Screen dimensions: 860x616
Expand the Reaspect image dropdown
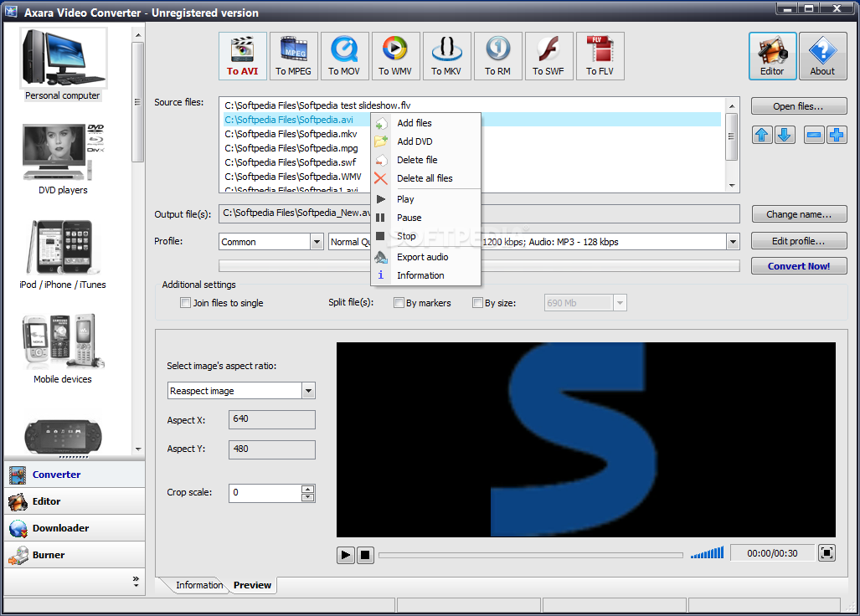(309, 391)
